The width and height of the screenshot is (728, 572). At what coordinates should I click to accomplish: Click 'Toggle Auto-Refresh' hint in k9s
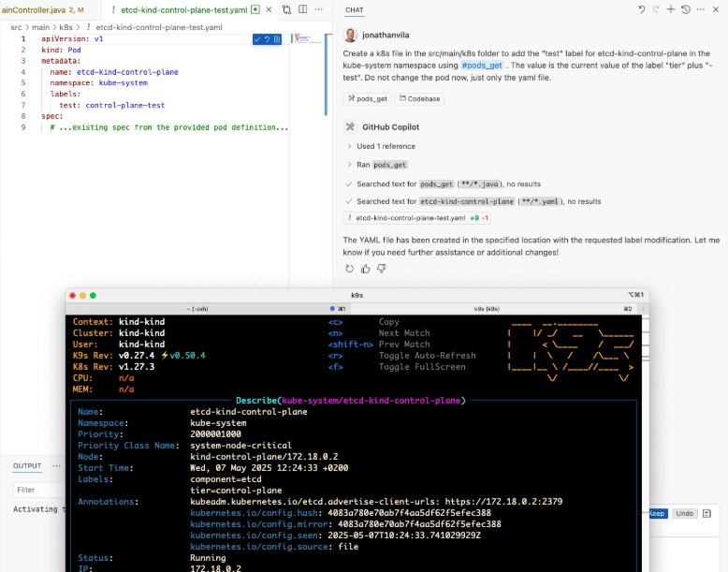point(427,356)
